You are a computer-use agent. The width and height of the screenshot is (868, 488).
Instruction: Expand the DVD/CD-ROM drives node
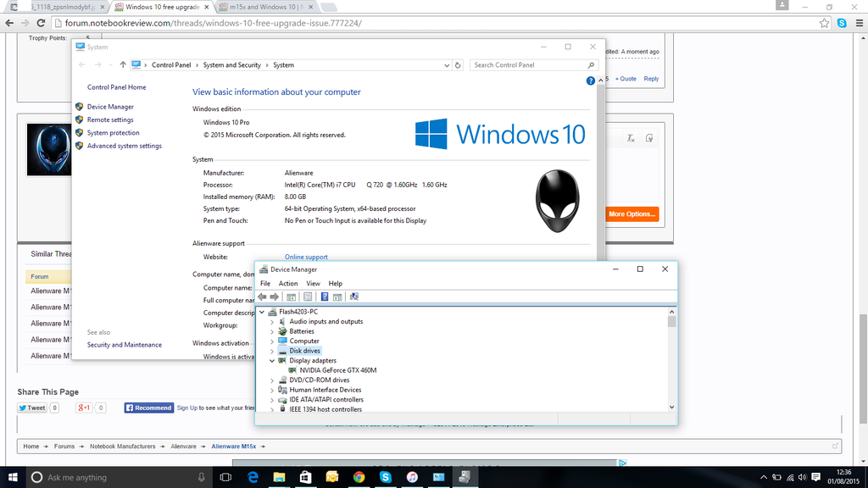(272, 380)
